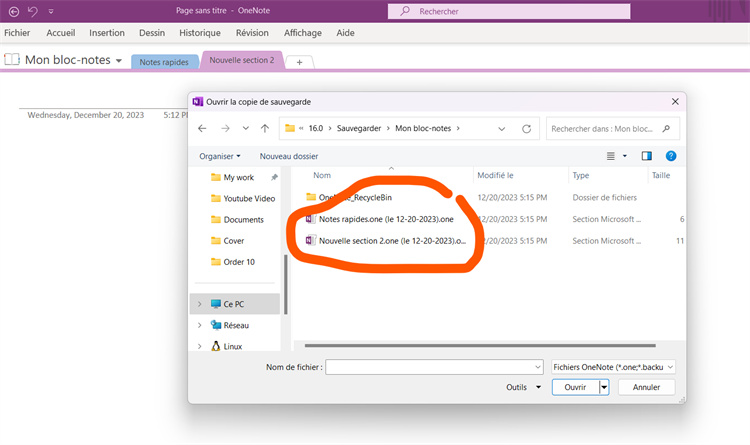The height and width of the screenshot is (445, 750).
Task: Switch to the Nouvelle section 2 tab
Action: pyautogui.click(x=242, y=60)
